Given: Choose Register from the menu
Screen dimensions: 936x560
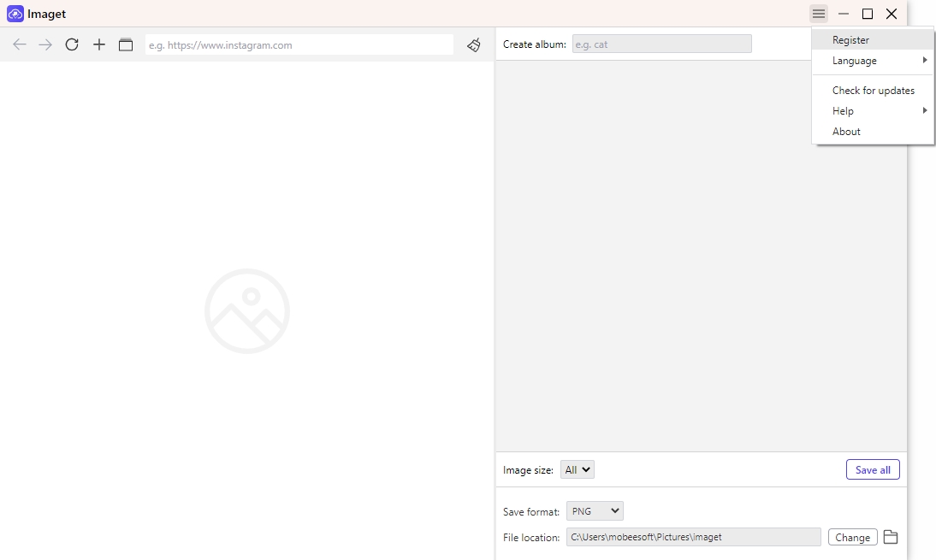Looking at the screenshot, I should click(x=873, y=40).
